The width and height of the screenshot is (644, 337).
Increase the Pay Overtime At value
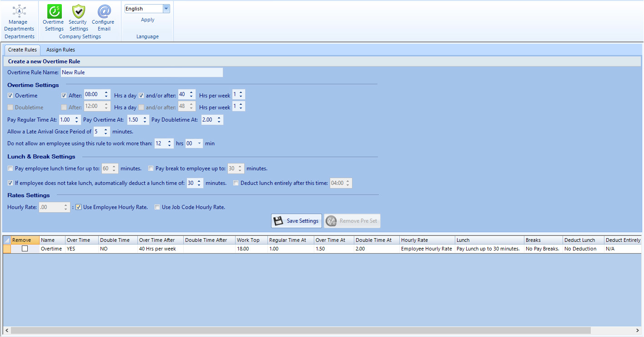(x=145, y=118)
